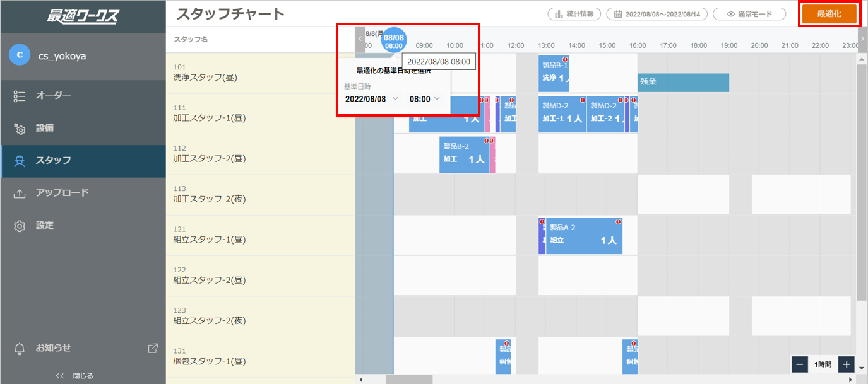Select staff row 111 加工スタッフ-1(昼)
This screenshot has width=868, height=384.
coord(261,113)
